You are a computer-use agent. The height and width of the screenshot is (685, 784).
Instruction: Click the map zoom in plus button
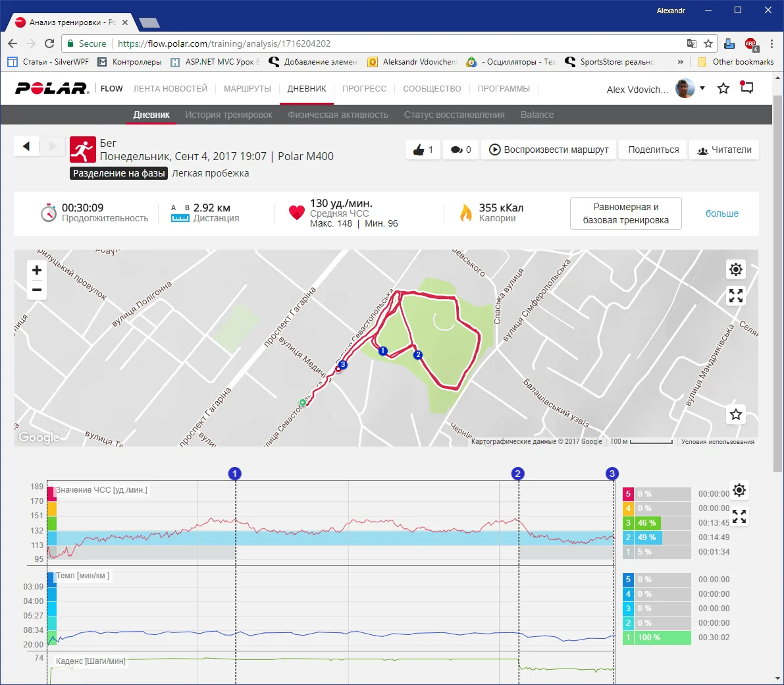pyautogui.click(x=37, y=270)
